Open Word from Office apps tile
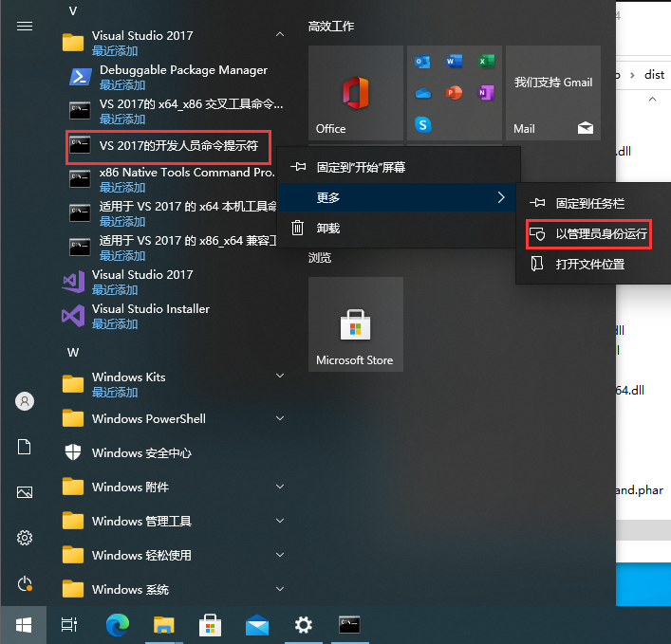671x644 pixels. click(454, 62)
